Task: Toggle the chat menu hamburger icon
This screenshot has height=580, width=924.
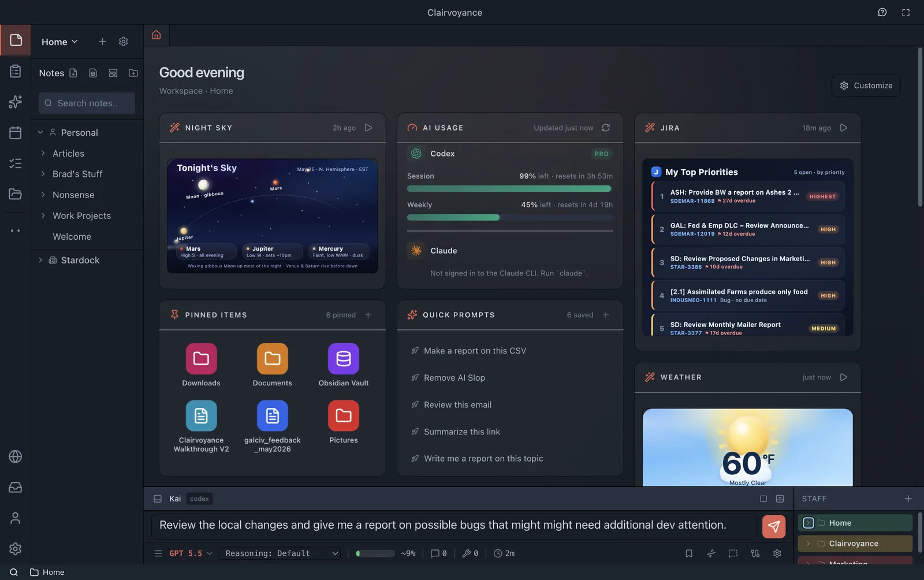Action: tap(158, 553)
